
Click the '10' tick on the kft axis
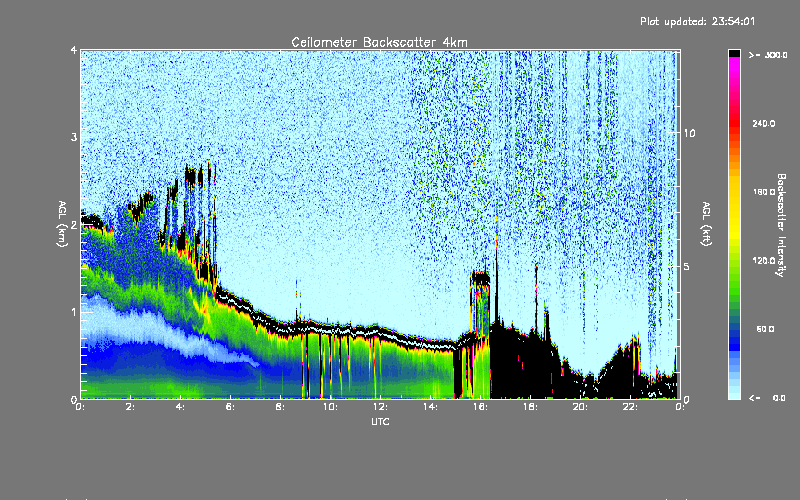coord(689,133)
